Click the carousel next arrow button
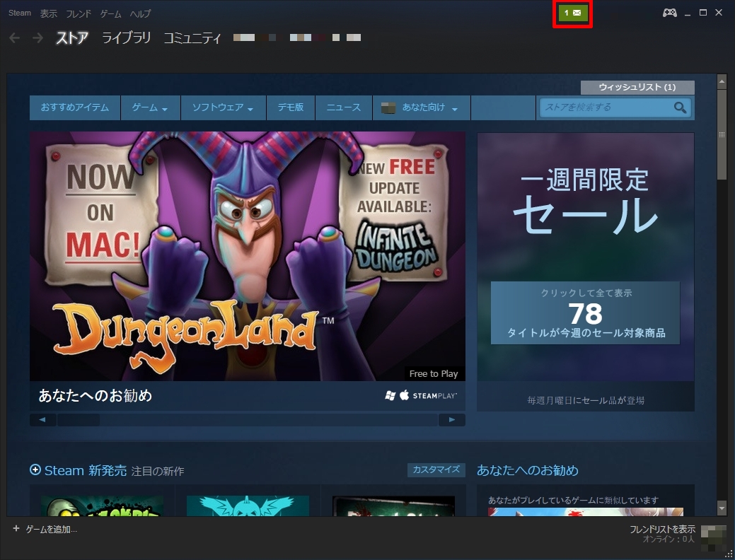Image resolution: width=735 pixels, height=560 pixels. pos(452,419)
